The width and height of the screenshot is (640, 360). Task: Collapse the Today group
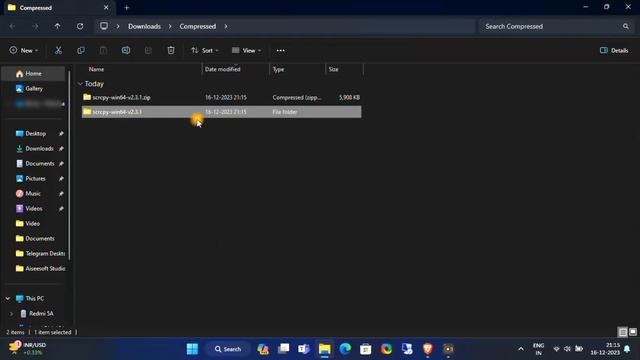(x=80, y=84)
